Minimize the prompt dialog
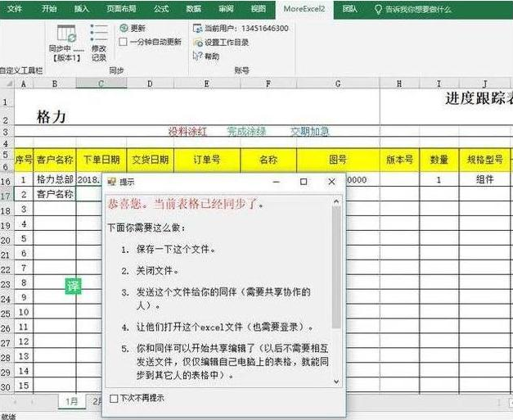The height and width of the screenshot is (420, 513). coord(277,182)
